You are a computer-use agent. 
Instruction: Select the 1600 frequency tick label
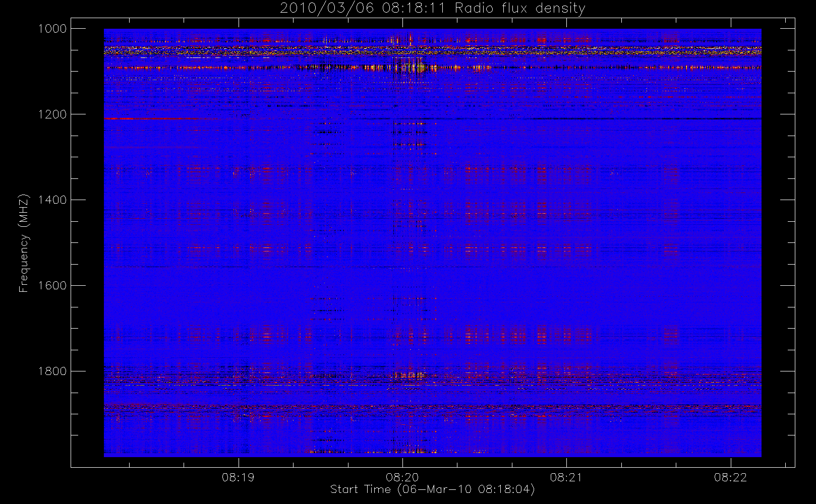52,286
